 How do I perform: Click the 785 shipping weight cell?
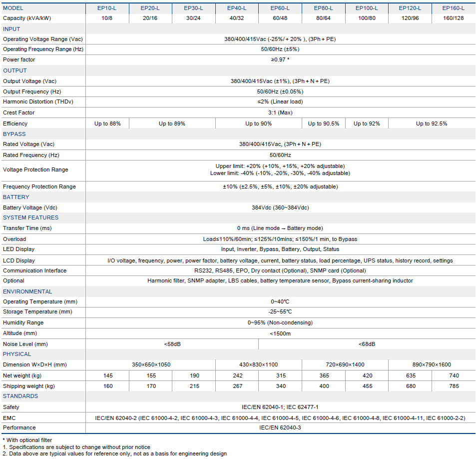[454, 386]
